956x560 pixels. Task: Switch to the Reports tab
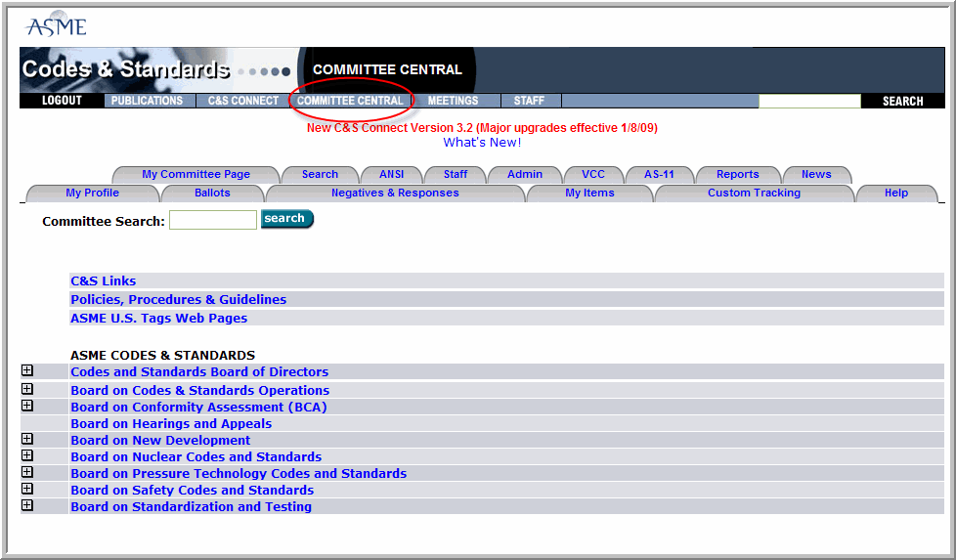pos(738,174)
